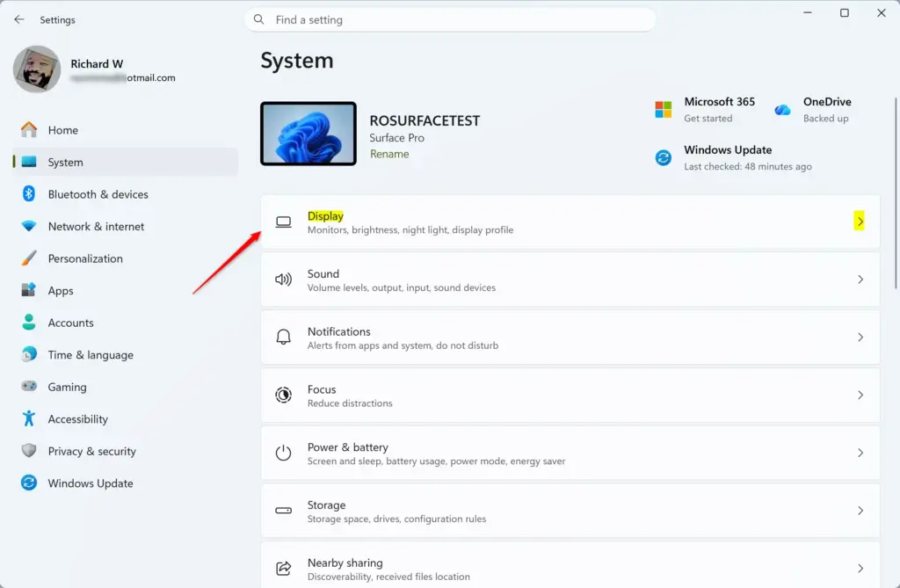Open Network & internet settings
The image size is (900, 588).
pyautogui.click(x=125, y=226)
